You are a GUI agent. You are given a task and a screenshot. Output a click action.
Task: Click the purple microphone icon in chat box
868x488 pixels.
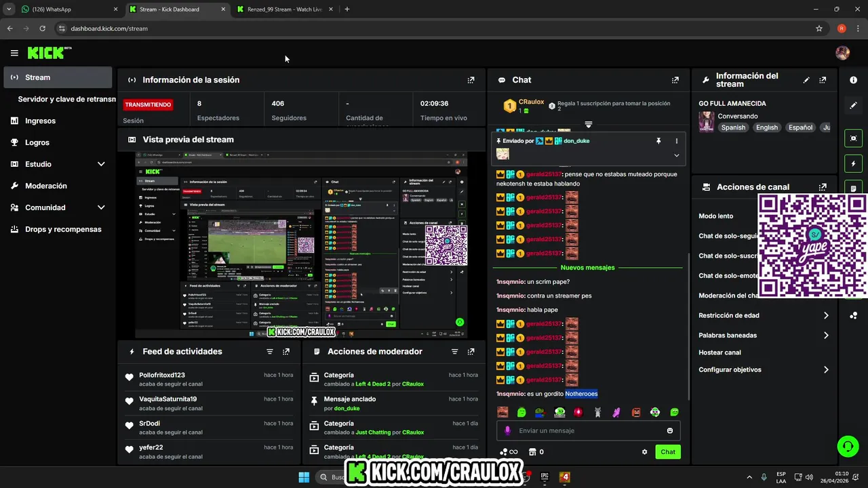pos(507,430)
